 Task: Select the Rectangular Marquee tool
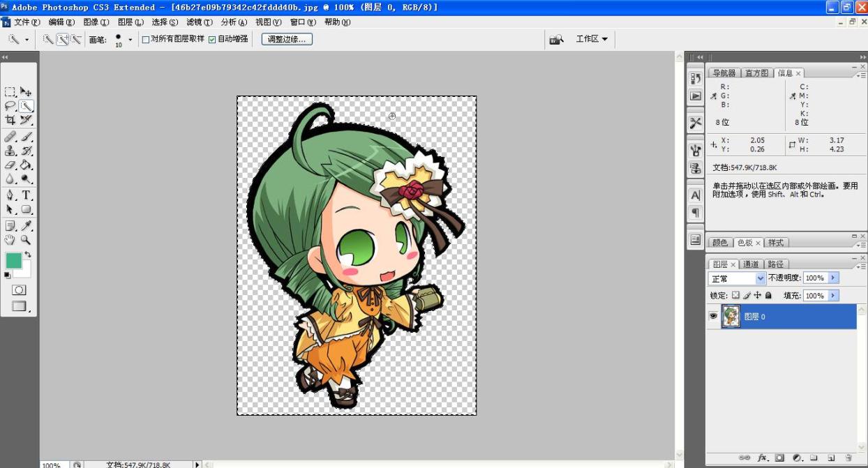(x=10, y=91)
